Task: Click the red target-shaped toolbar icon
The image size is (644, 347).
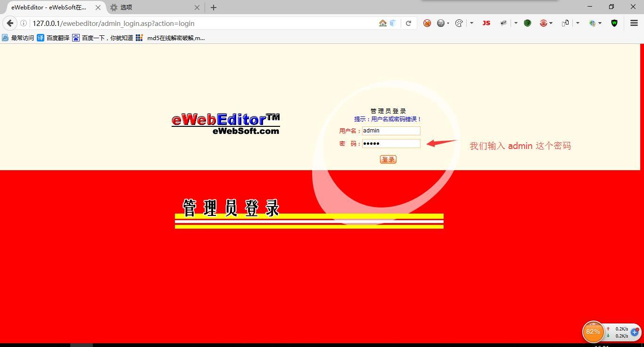Action: 544,23
